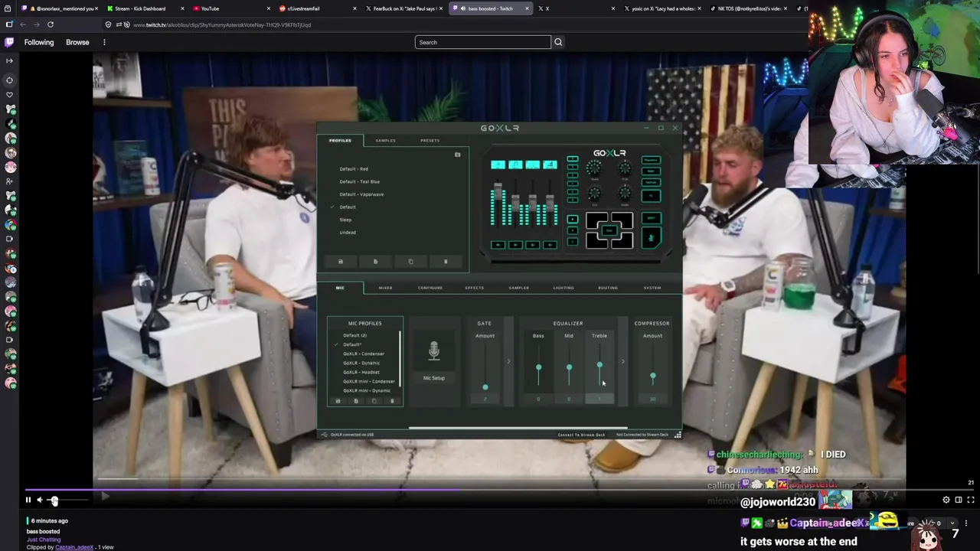
Task: Open the three-dot more menu beside Browse
Action: click(104, 42)
